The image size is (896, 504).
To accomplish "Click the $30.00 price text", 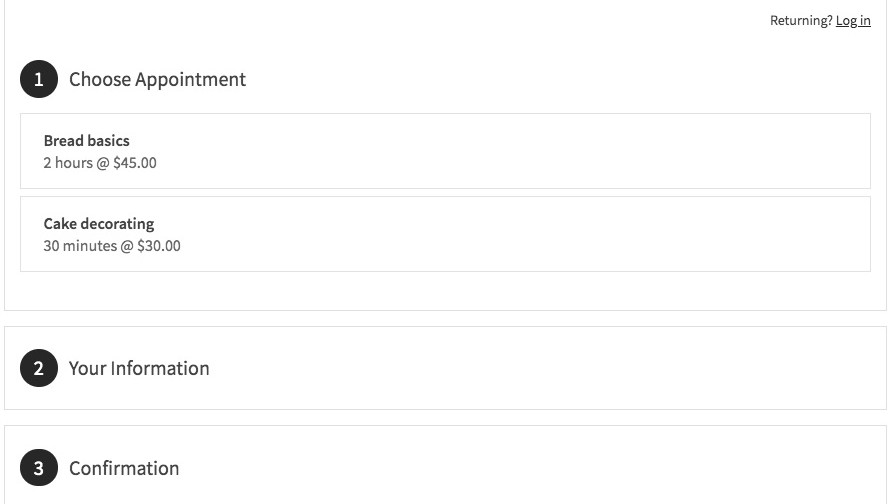I will [x=159, y=246].
